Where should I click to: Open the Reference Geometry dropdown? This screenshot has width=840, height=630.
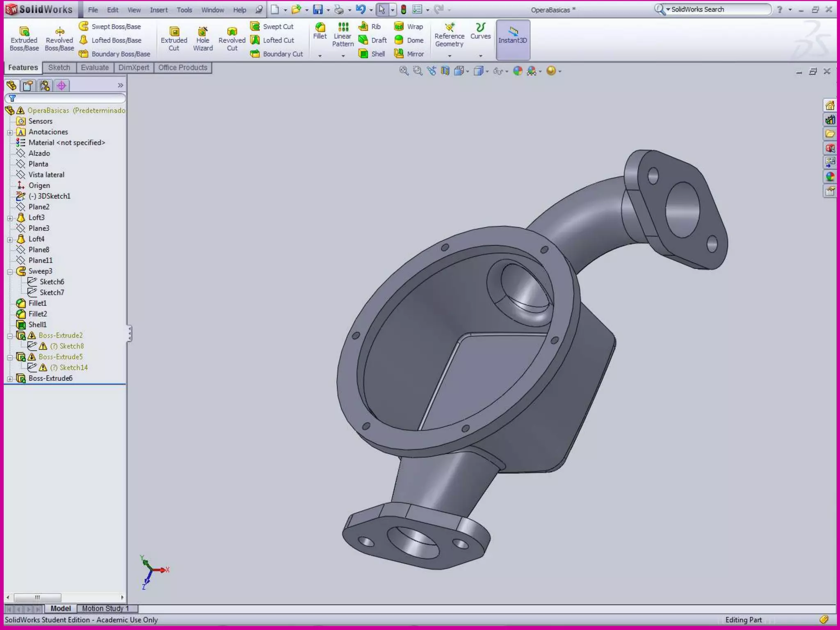(450, 56)
